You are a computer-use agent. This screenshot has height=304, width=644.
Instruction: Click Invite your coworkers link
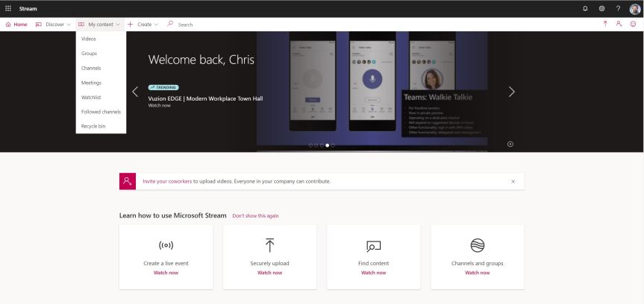pyautogui.click(x=167, y=181)
